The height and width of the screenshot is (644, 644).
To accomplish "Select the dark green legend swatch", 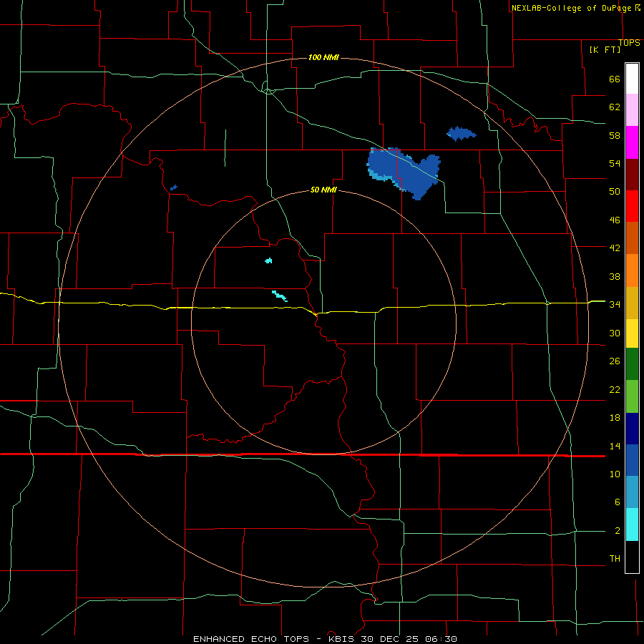I will point(632,364).
